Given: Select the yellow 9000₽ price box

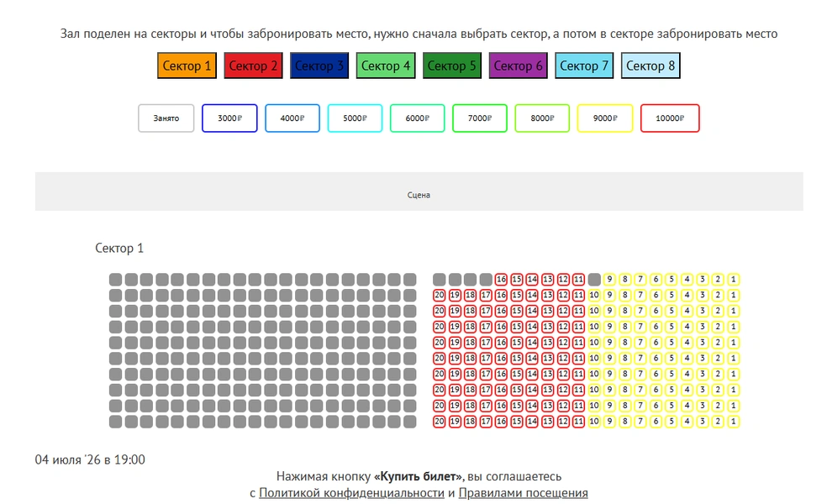Looking at the screenshot, I should (x=605, y=118).
